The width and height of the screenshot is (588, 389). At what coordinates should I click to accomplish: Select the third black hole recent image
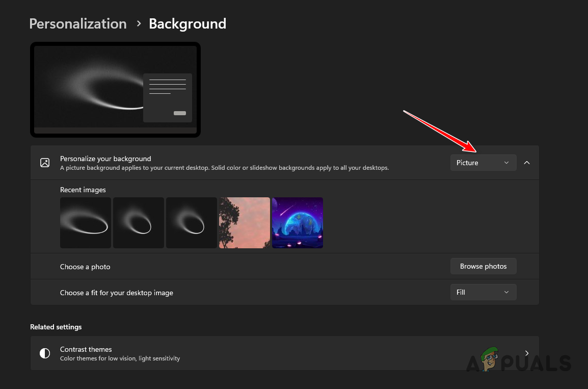coord(191,223)
